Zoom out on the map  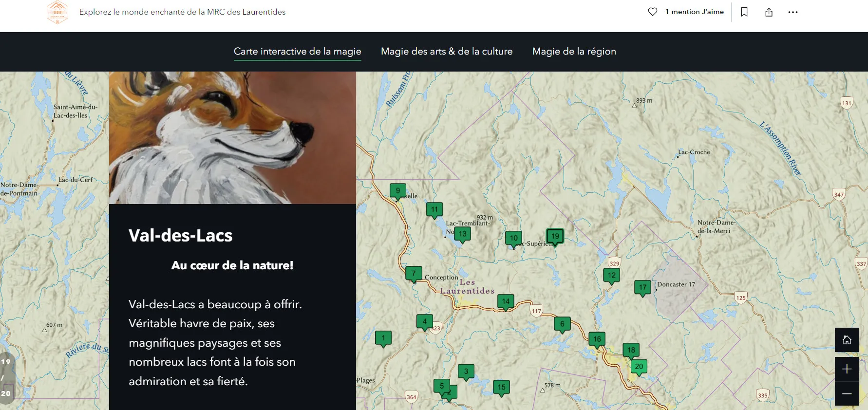coord(847,393)
